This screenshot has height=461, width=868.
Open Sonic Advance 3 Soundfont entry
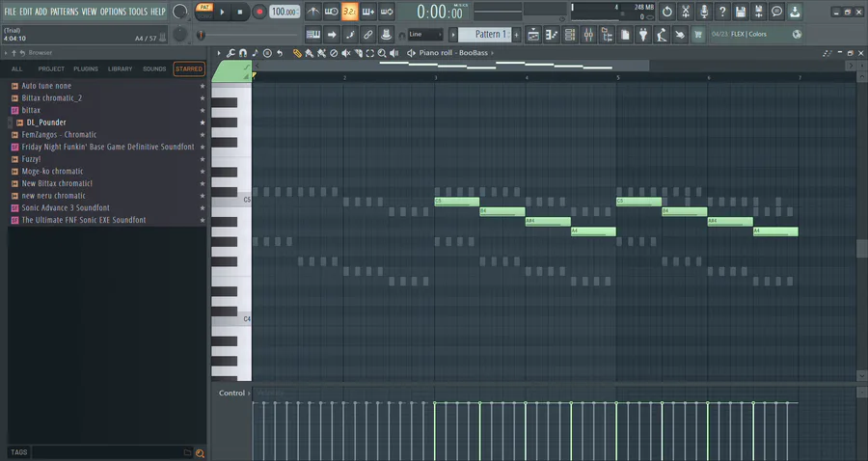pos(66,207)
